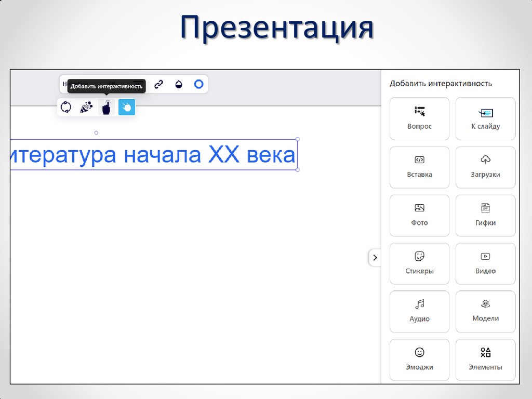Select the Элементы card

point(485,360)
